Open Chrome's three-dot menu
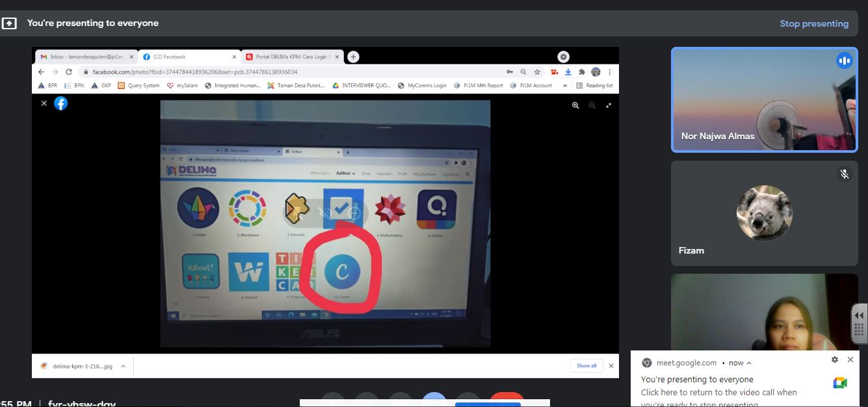This screenshot has width=868, height=407. [609, 72]
